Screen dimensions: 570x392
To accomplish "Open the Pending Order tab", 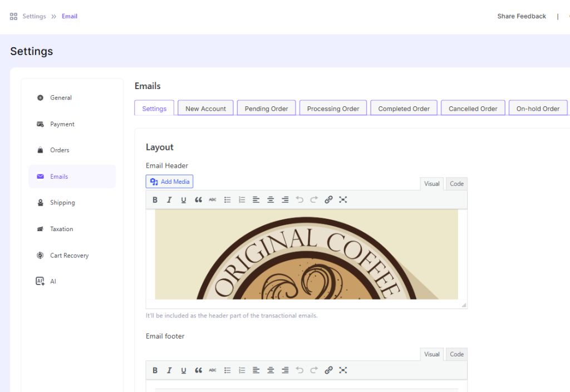I will (266, 109).
